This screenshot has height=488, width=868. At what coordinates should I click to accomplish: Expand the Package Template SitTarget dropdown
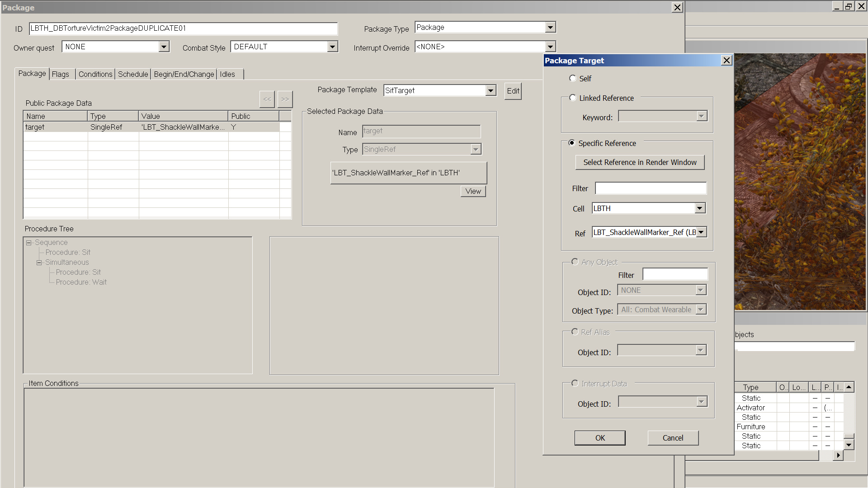tap(491, 90)
